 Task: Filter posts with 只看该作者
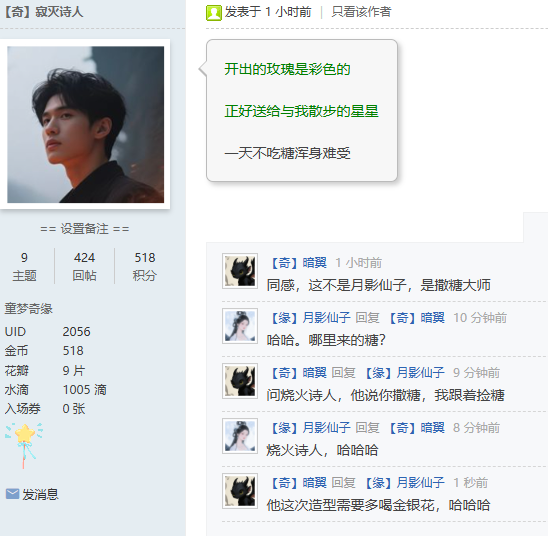(x=361, y=12)
